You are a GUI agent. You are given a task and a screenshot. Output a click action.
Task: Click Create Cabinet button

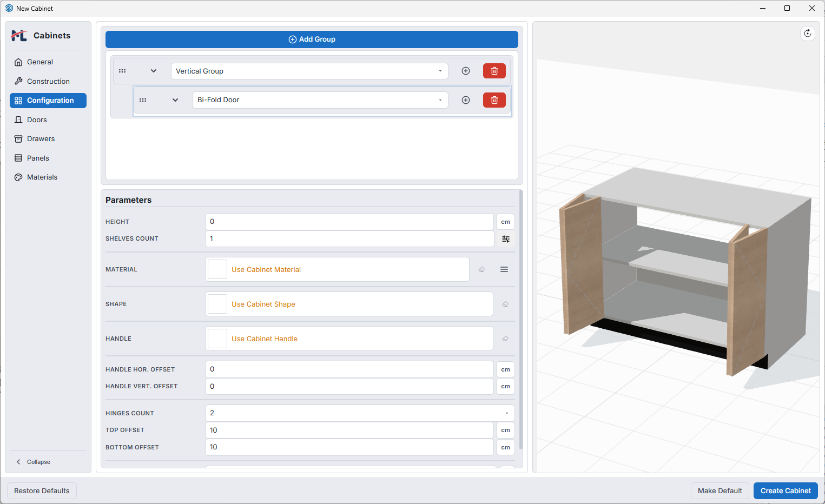tap(786, 491)
